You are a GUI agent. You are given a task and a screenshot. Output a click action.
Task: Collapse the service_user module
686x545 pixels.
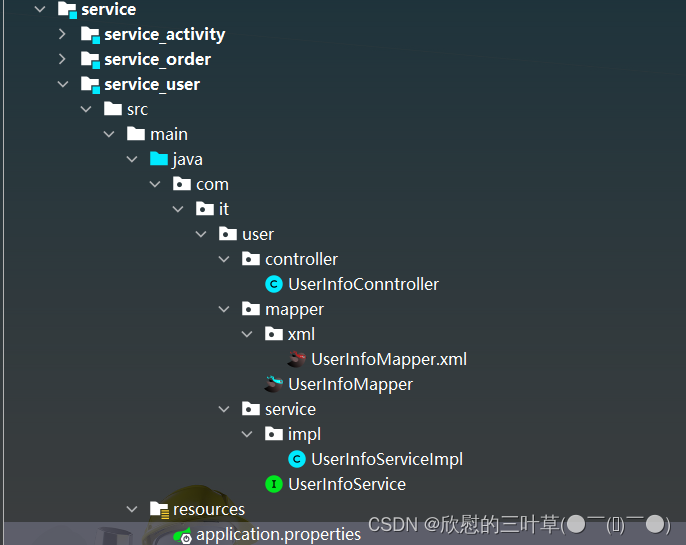tap(63, 84)
